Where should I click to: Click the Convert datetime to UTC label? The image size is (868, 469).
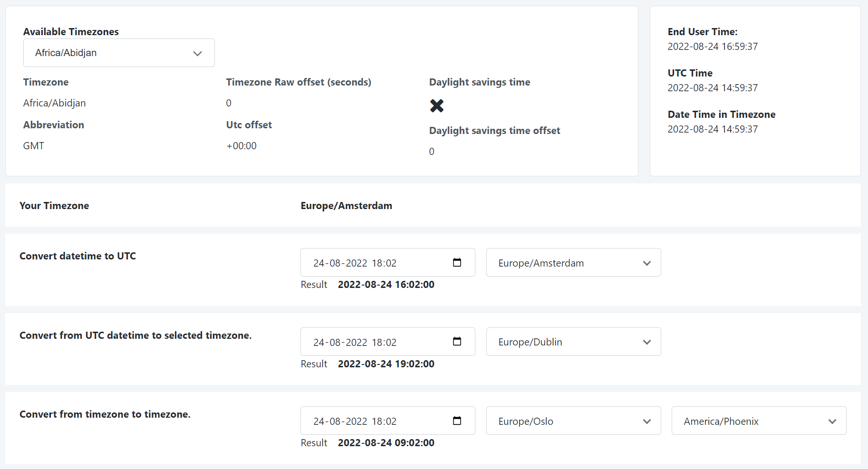click(77, 256)
